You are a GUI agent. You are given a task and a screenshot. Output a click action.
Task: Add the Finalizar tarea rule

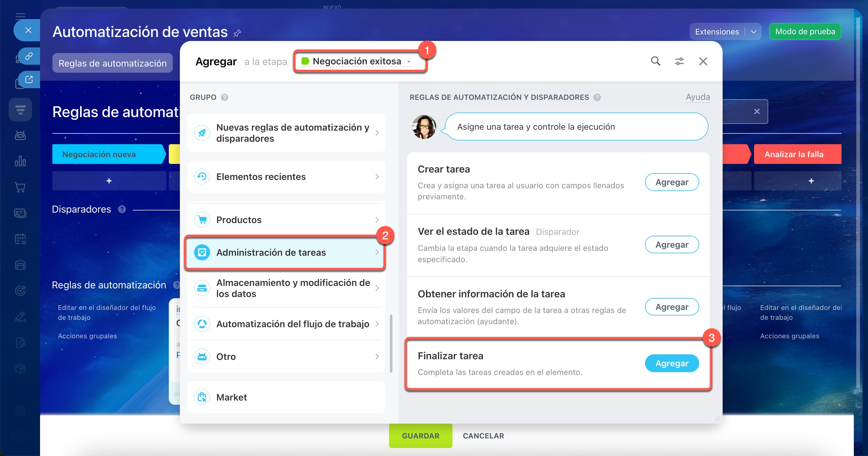click(671, 363)
